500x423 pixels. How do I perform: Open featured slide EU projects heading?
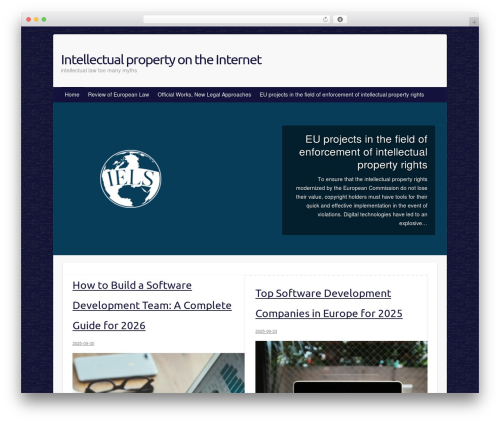pos(363,152)
